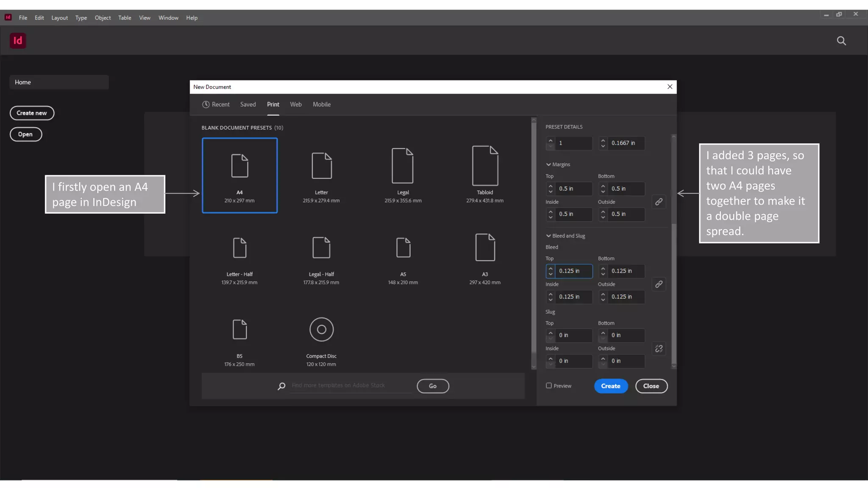Image resolution: width=868 pixels, height=488 pixels.
Task: Choose the Compact Disc preset icon
Action: click(321, 329)
